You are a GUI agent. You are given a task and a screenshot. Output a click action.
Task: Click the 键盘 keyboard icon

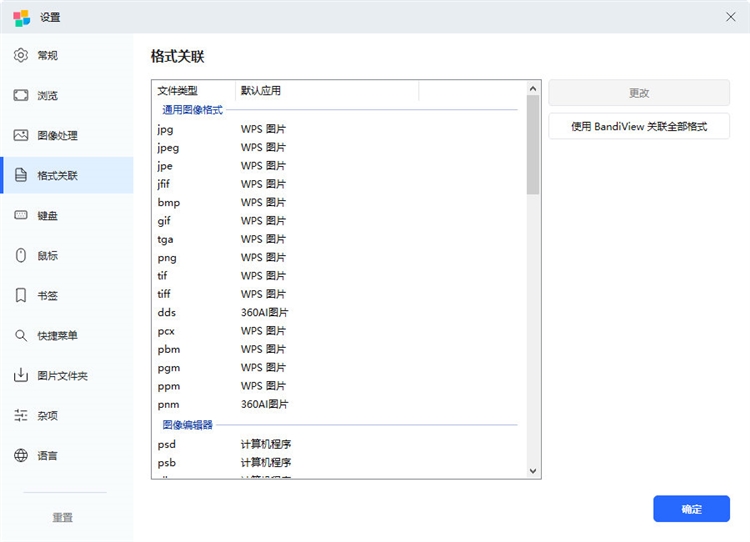(21, 215)
